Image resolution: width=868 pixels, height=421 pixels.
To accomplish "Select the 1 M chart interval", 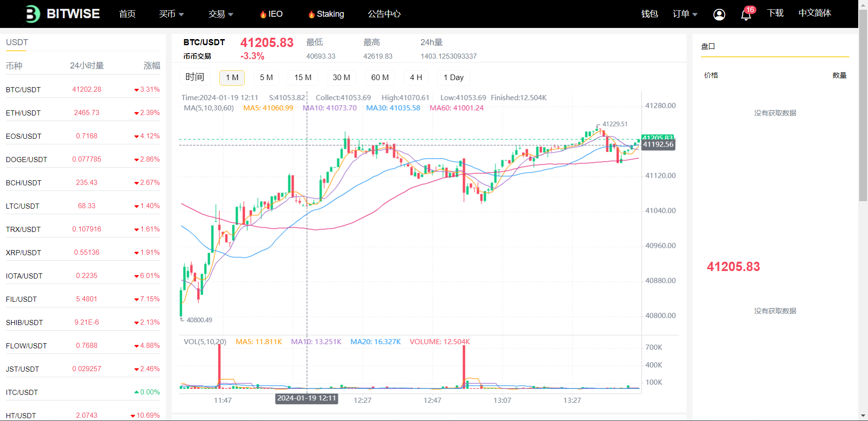I will 232,77.
